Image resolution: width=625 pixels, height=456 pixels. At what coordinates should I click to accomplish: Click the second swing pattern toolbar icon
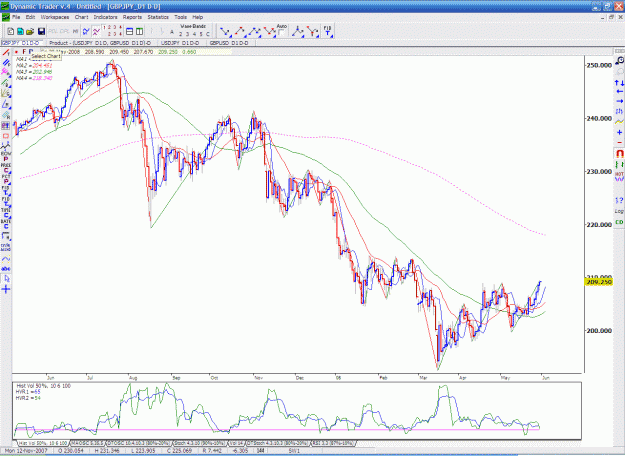240,31
